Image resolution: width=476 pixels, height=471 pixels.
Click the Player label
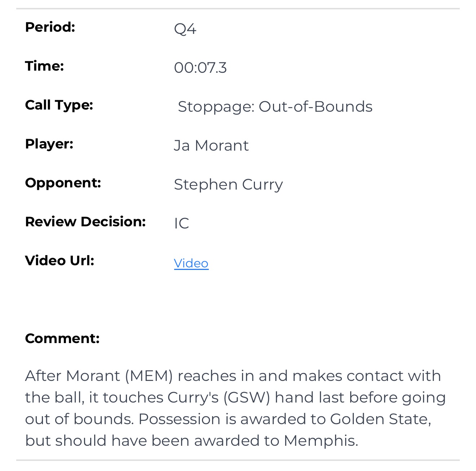tap(49, 144)
